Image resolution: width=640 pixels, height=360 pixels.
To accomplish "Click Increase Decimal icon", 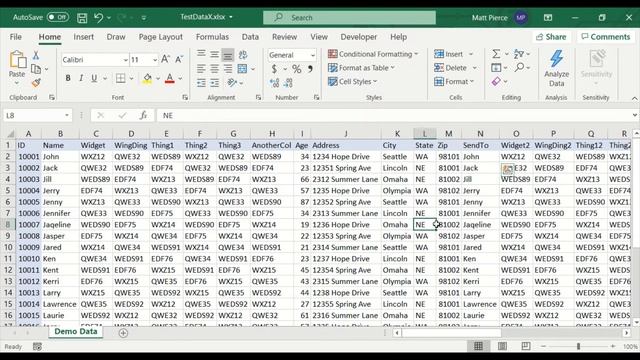I will point(274,83).
